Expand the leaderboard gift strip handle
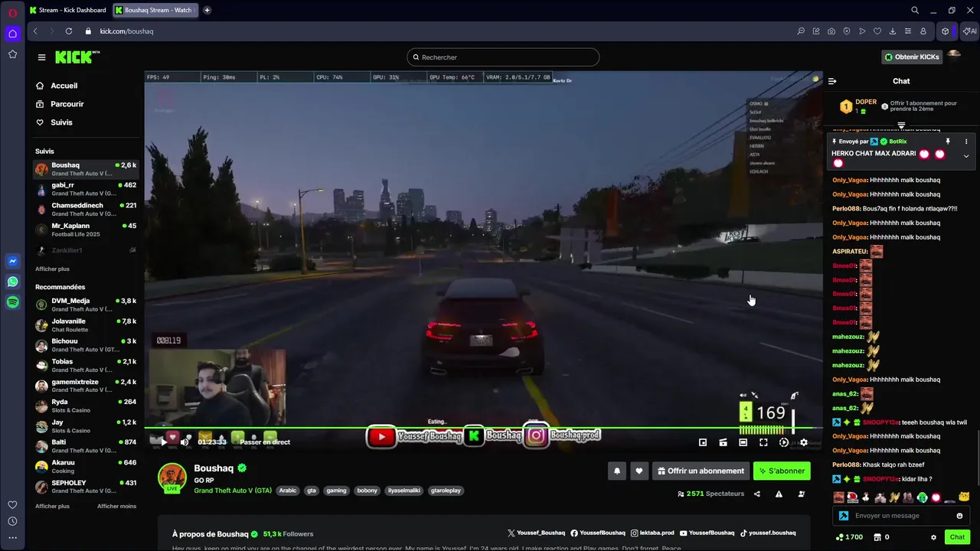The height and width of the screenshot is (551, 980). coord(901,126)
